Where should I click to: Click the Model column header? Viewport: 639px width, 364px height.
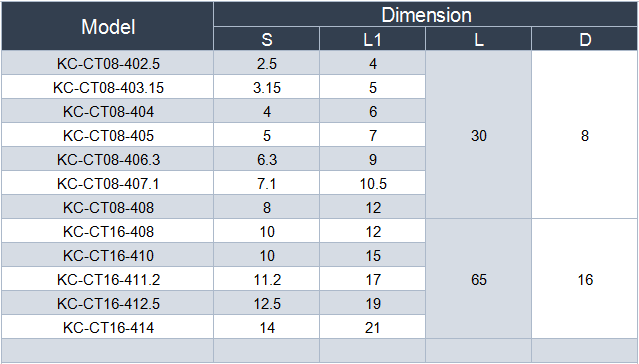click(x=108, y=26)
